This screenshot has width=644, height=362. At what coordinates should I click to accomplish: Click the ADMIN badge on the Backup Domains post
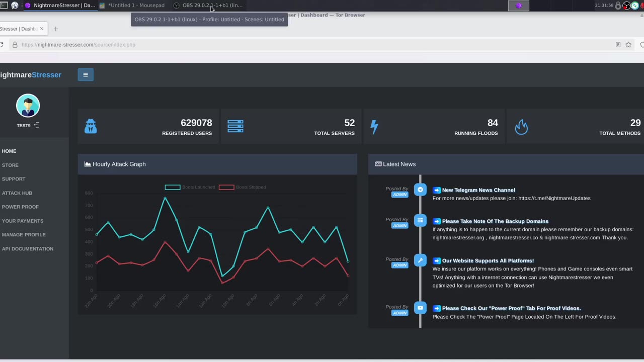click(x=400, y=226)
